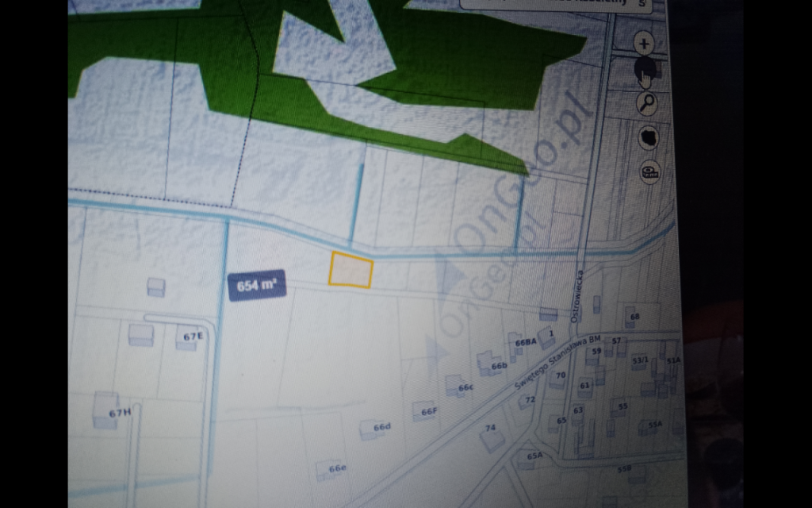The width and height of the screenshot is (812, 508).
Task: Click the dark zoom-out button under the cursor
Action: click(645, 70)
